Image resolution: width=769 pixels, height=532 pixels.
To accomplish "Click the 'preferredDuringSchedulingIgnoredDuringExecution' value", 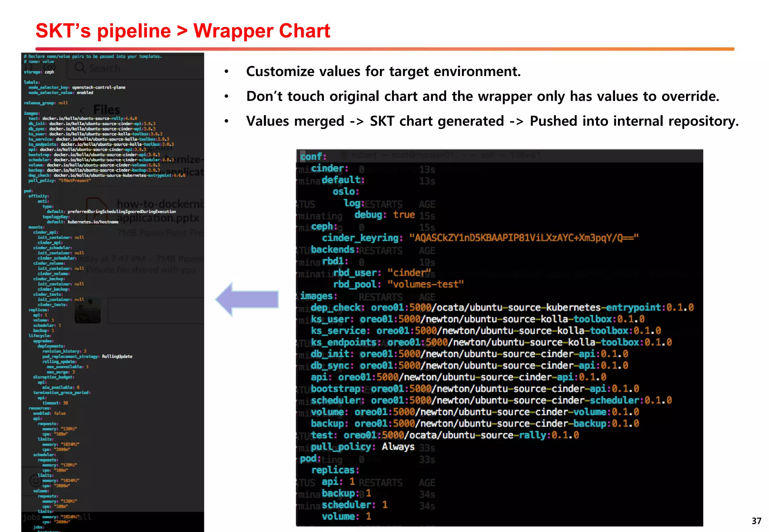I will [x=122, y=212].
